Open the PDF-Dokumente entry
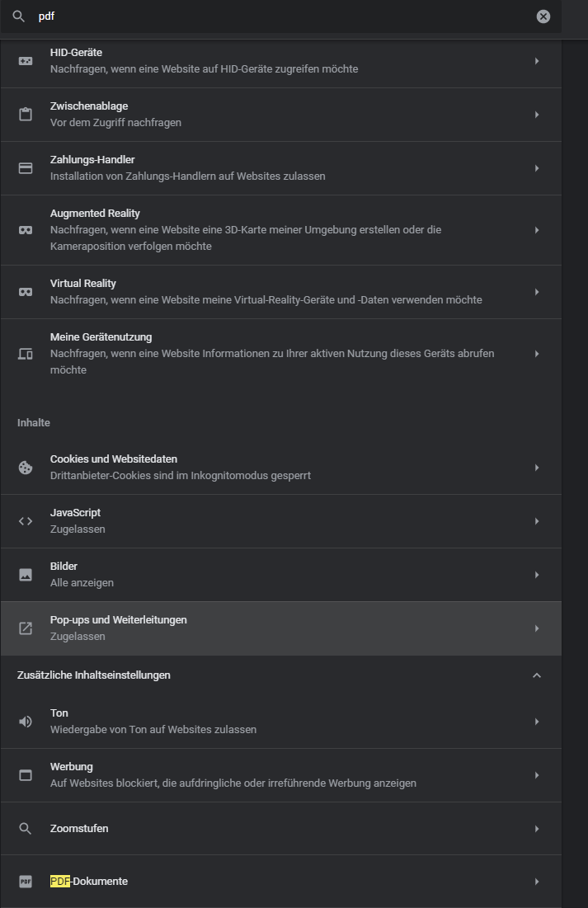The height and width of the screenshot is (908, 588). [280, 882]
